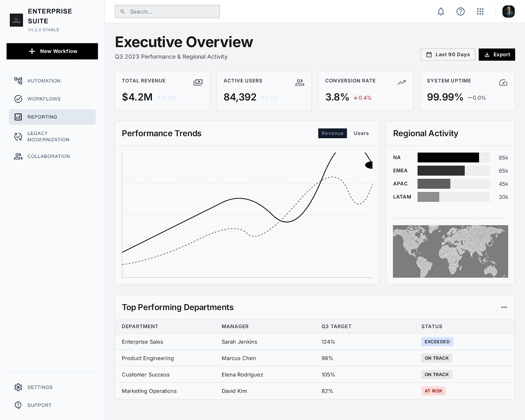525x420 pixels.
Task: Open the help question mark icon
Action: pos(460,12)
